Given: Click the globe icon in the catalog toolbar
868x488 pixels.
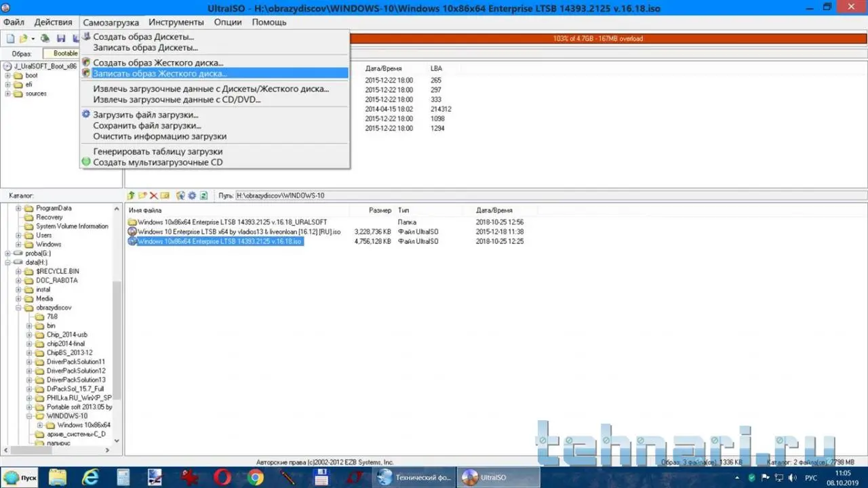Looking at the screenshot, I should click(x=181, y=195).
